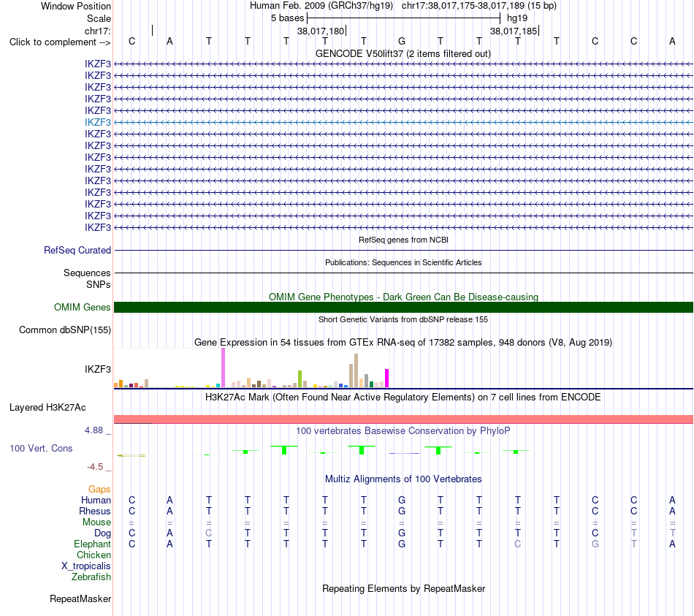Image resolution: width=694 pixels, height=616 pixels.
Task: Click the Sequences track label
Action: (87, 273)
